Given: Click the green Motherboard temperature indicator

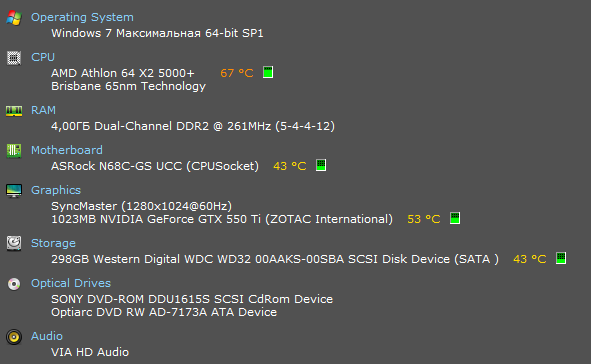Looking at the screenshot, I should [x=321, y=165].
